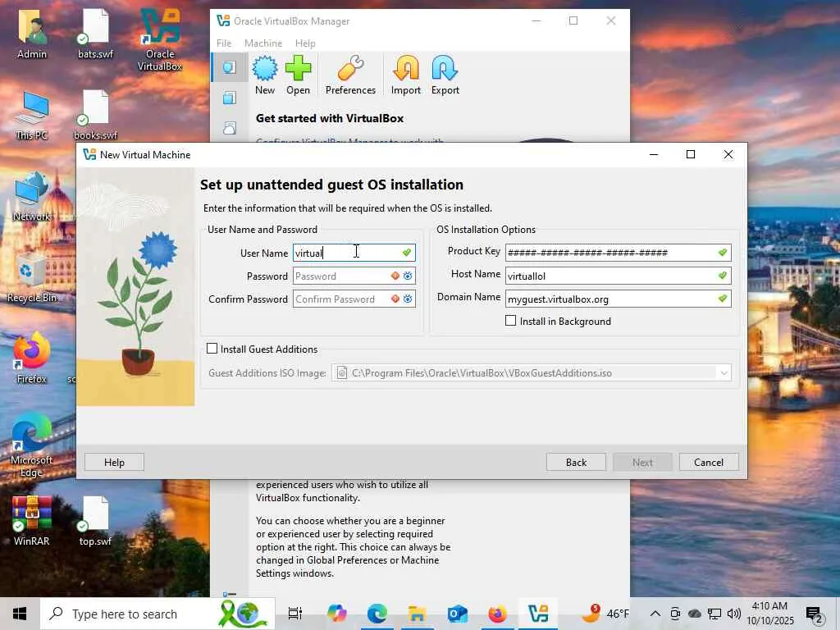Enable Install Guest Additions checkbox
840x630 pixels.
point(212,349)
